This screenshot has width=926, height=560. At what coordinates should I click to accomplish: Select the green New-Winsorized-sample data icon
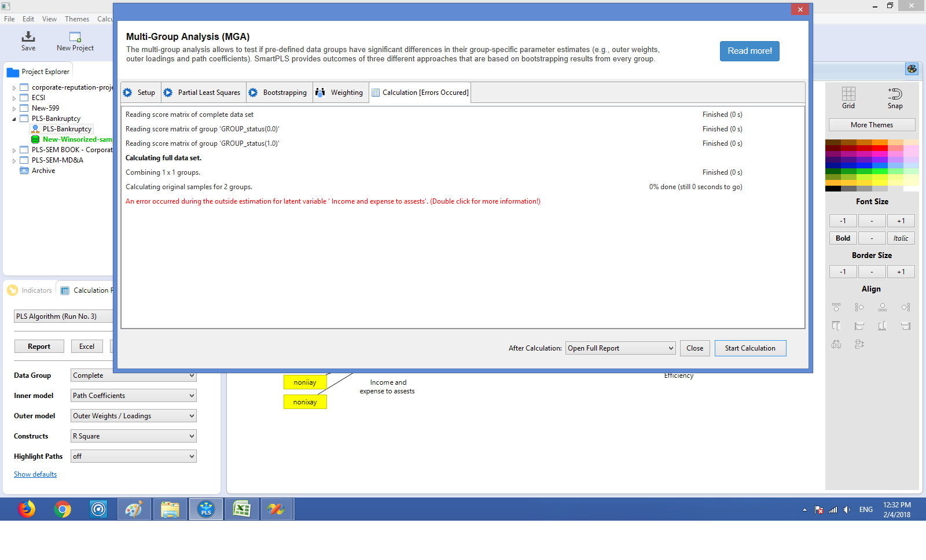click(x=35, y=139)
